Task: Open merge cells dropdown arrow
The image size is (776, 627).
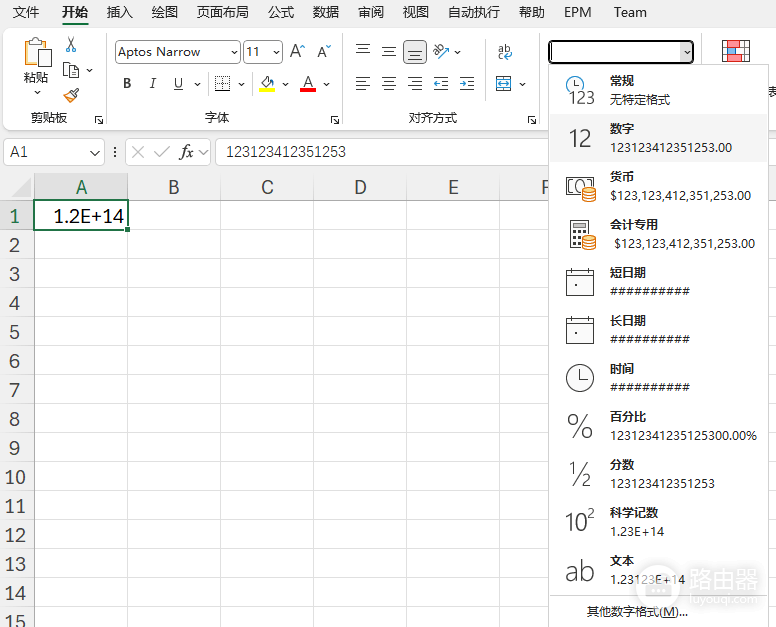Action: click(523, 84)
